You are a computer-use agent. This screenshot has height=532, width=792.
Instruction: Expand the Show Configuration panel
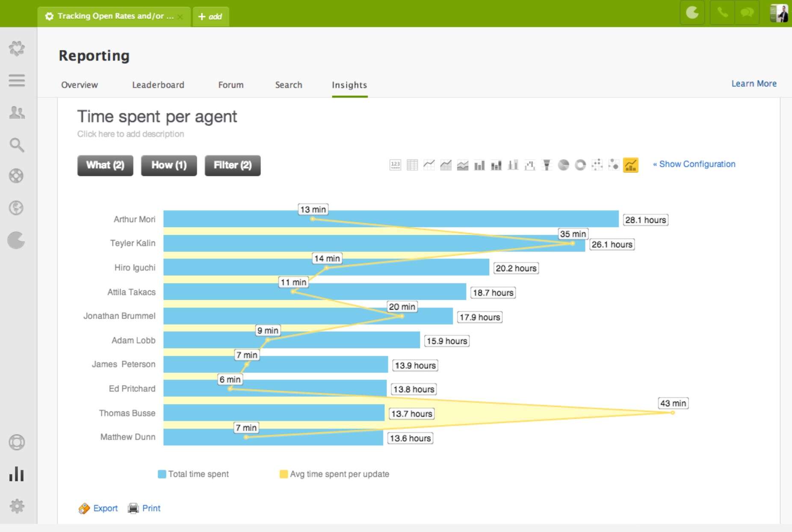(694, 164)
